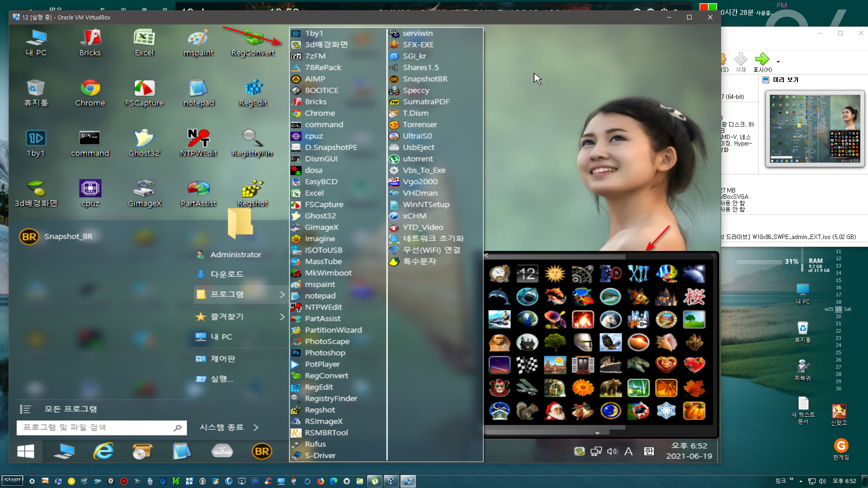This screenshot has width=868, height=488.
Task: Click the volume icon in the VM tray
Action: pyautogui.click(x=612, y=451)
